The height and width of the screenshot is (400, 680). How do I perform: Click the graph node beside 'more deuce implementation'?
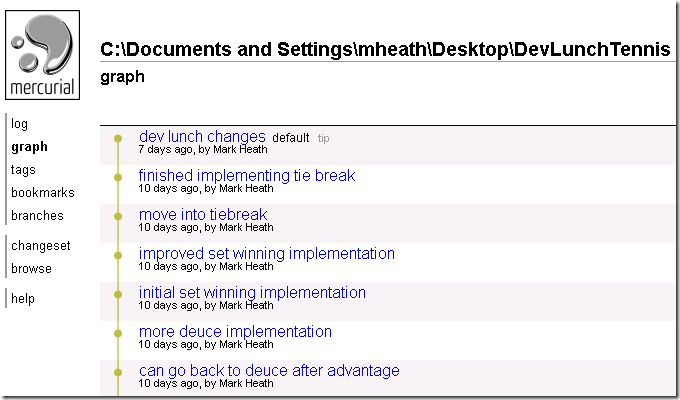coord(118,333)
